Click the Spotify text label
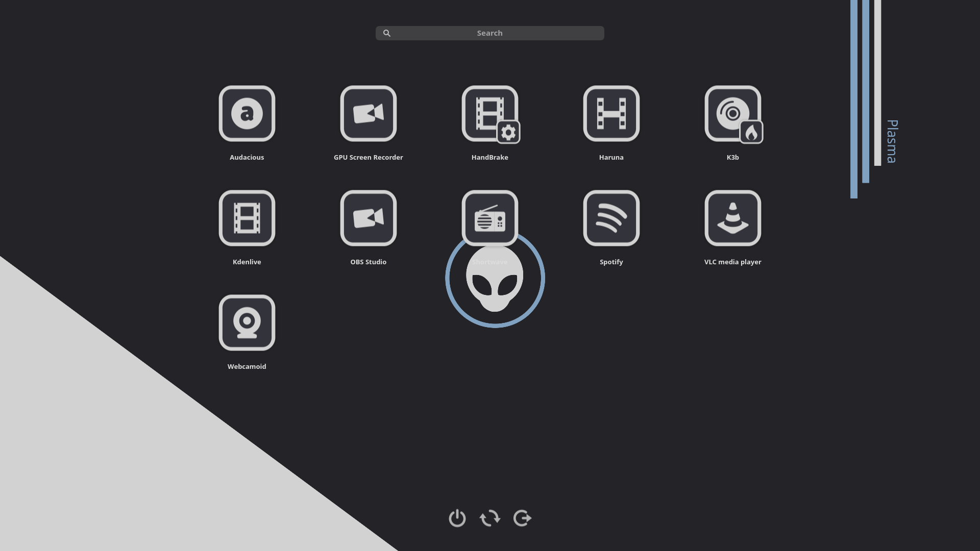Viewport: 980px width, 551px height. pos(611,262)
